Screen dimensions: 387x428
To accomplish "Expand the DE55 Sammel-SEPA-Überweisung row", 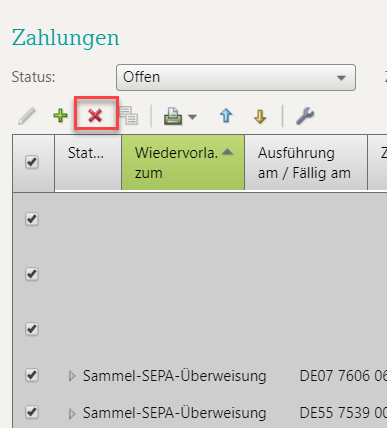I will 72,413.
